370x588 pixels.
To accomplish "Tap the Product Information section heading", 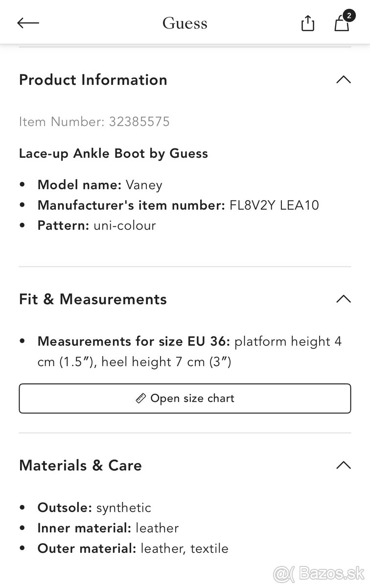I will (x=93, y=79).
